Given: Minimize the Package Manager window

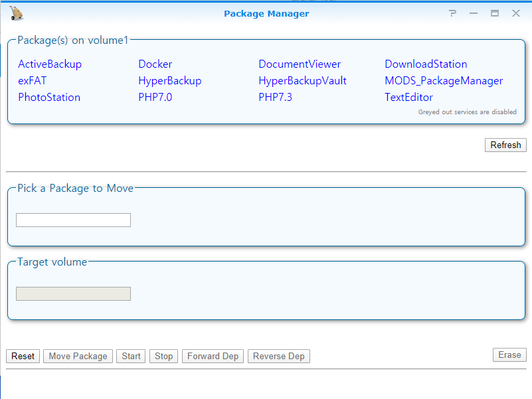Looking at the screenshot, I should pos(474,13).
